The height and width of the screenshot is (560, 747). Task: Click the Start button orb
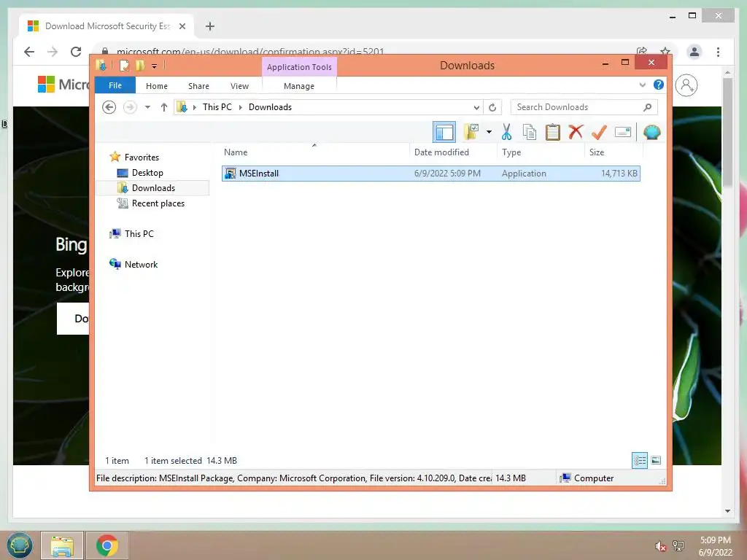pyautogui.click(x=20, y=545)
